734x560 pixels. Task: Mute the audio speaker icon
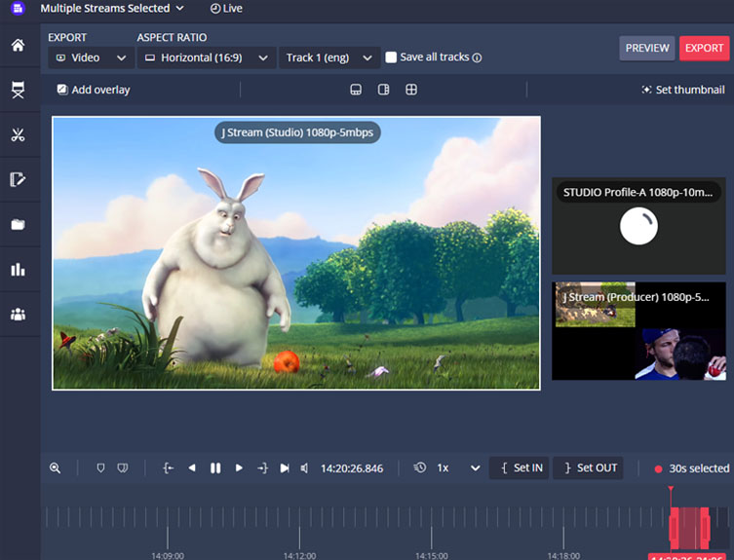305,467
